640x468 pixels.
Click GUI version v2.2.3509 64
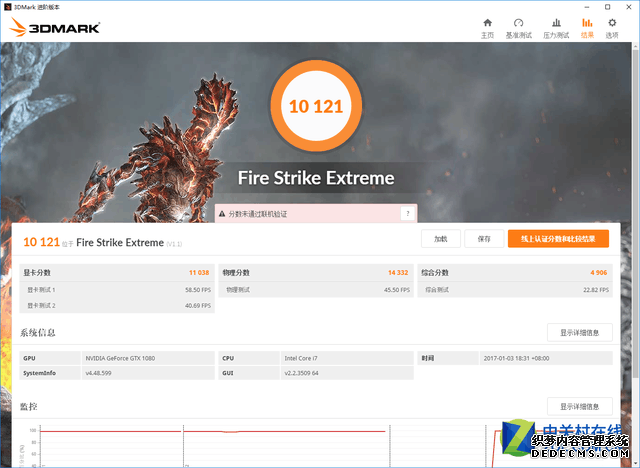click(x=301, y=373)
